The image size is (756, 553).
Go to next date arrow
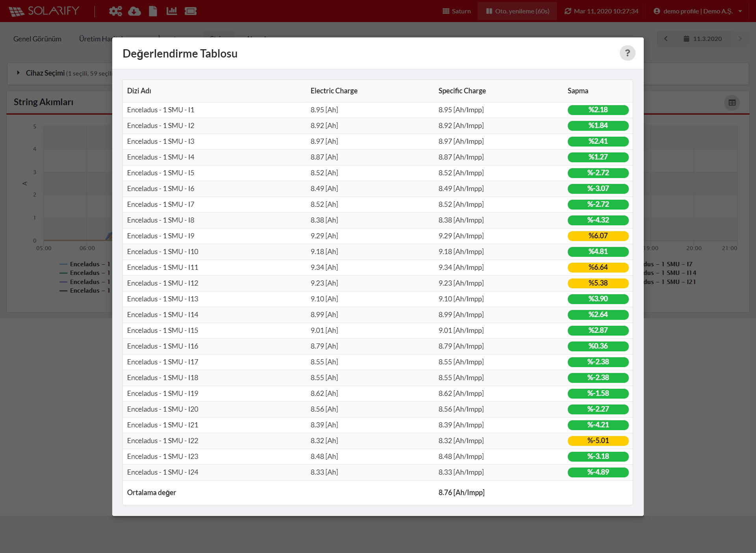click(740, 39)
